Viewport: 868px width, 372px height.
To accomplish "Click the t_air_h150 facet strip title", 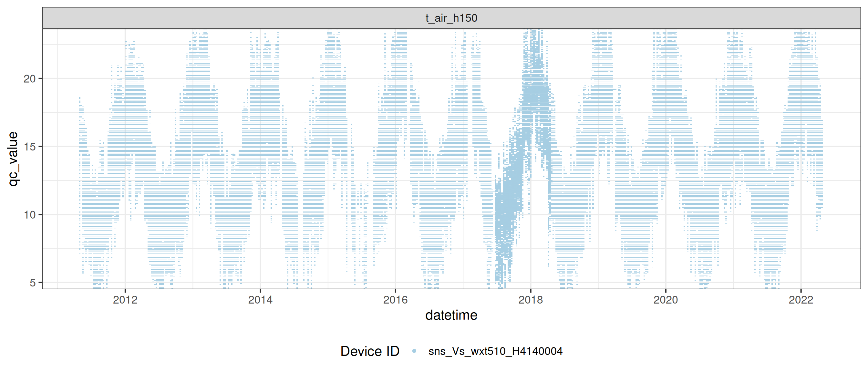I will point(451,18).
